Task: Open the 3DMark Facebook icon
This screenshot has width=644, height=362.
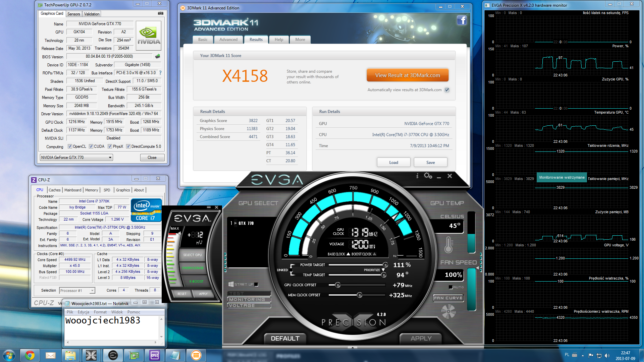Action: pyautogui.click(x=462, y=20)
